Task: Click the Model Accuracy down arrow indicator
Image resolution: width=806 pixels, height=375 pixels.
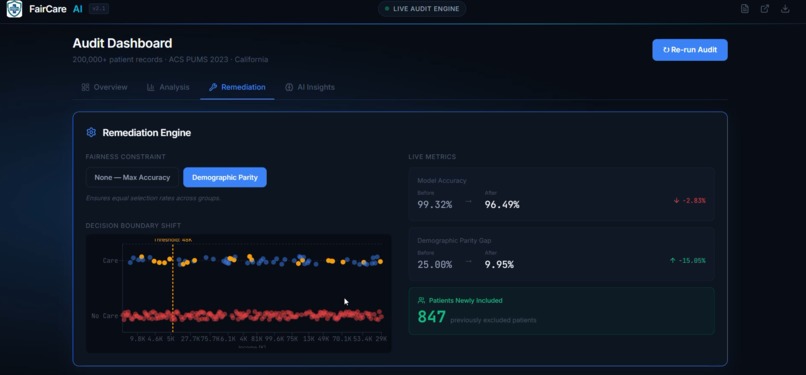Action: [x=676, y=201]
